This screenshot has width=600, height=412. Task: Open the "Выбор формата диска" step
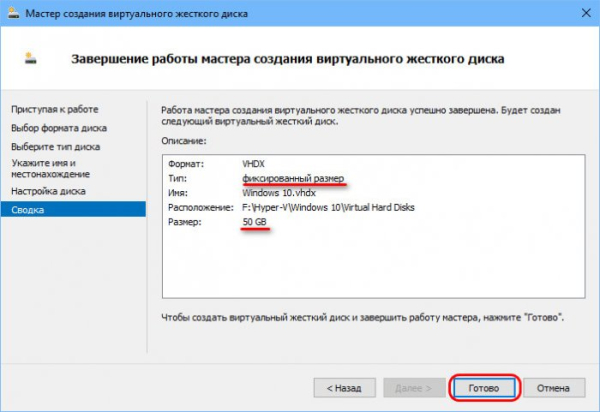pyautogui.click(x=58, y=128)
